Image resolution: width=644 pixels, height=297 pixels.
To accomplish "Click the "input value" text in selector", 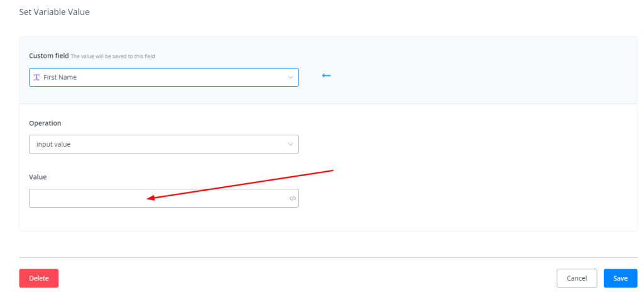I will [53, 144].
